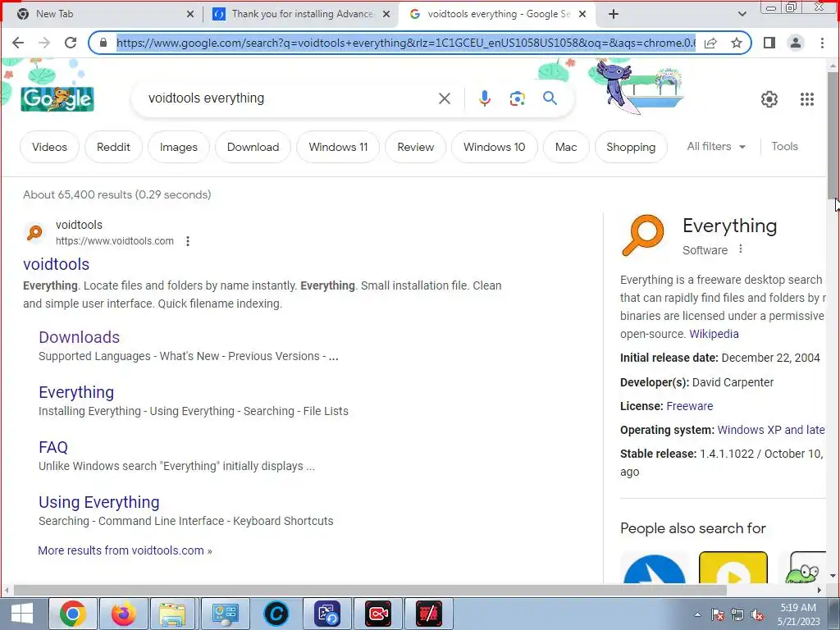The height and width of the screenshot is (630, 840).
Task: Open the tab search chevron
Action: coord(742,14)
